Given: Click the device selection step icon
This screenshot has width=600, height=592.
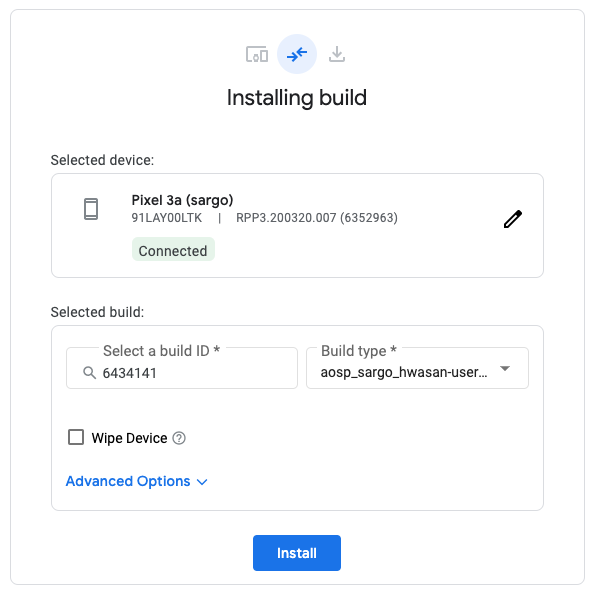Looking at the screenshot, I should coord(257,54).
